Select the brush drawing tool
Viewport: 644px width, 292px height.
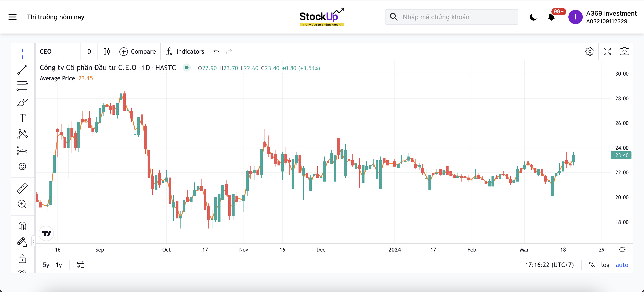point(22,102)
